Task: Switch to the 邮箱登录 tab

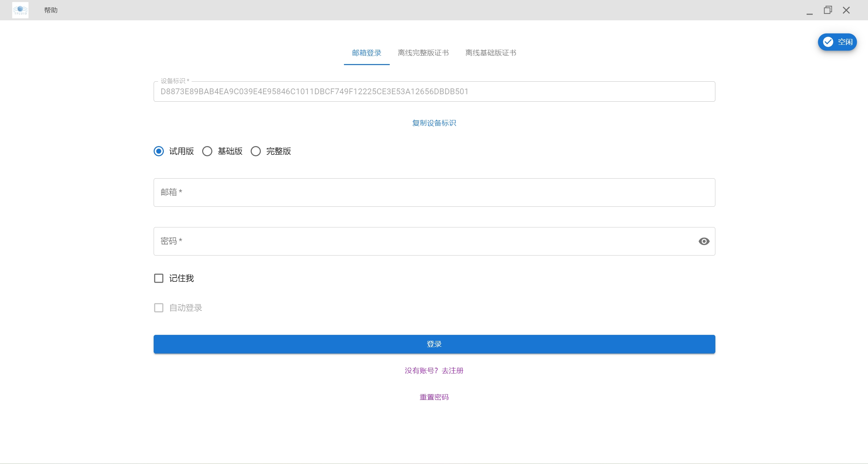Action: click(x=367, y=53)
